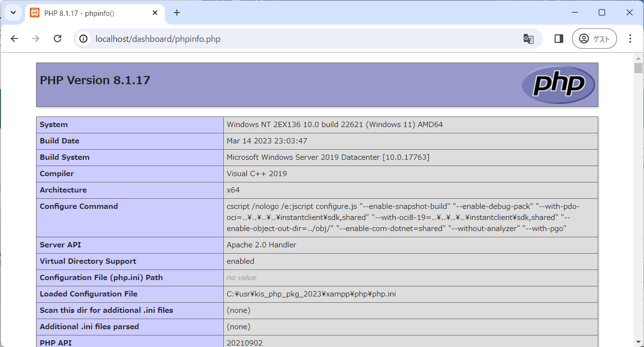
Task: Click the Loaded Configuration File path value
Action: point(311,294)
